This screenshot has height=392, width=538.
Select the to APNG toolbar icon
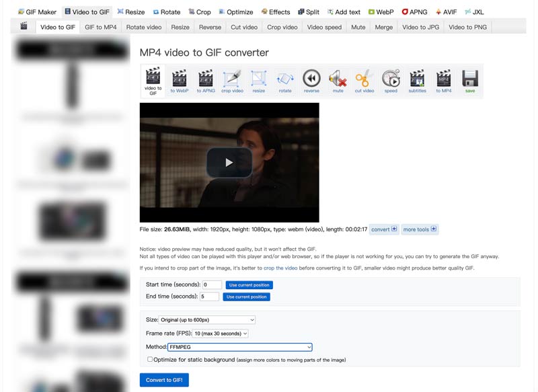click(x=206, y=81)
